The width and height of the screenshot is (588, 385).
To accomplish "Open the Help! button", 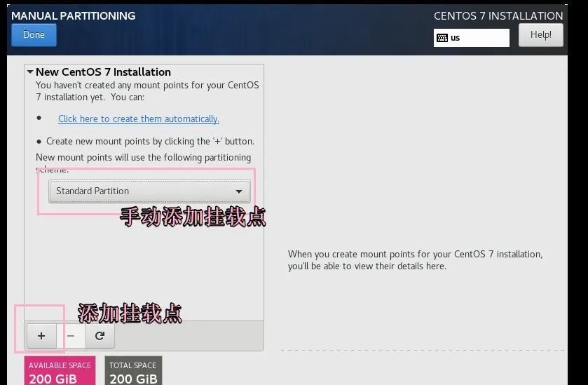I will point(541,35).
